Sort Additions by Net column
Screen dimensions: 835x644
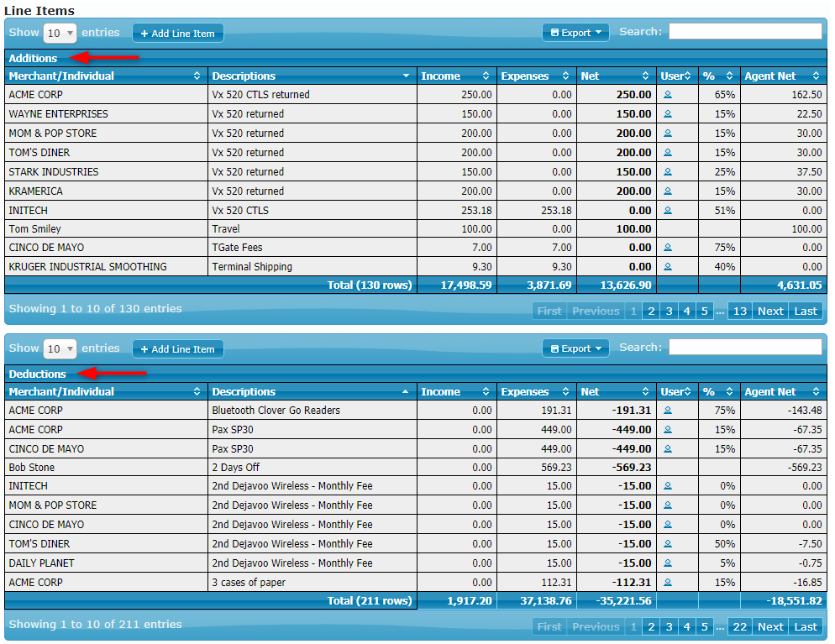click(616, 76)
